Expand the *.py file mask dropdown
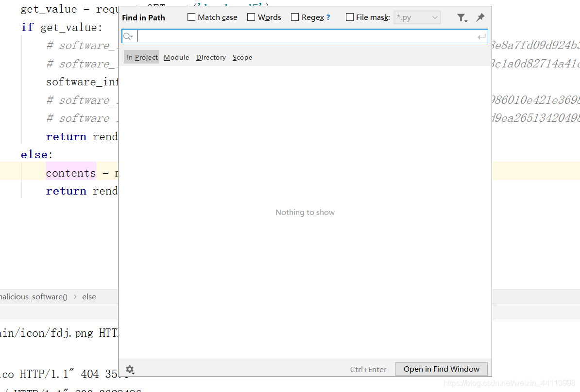 (x=434, y=17)
